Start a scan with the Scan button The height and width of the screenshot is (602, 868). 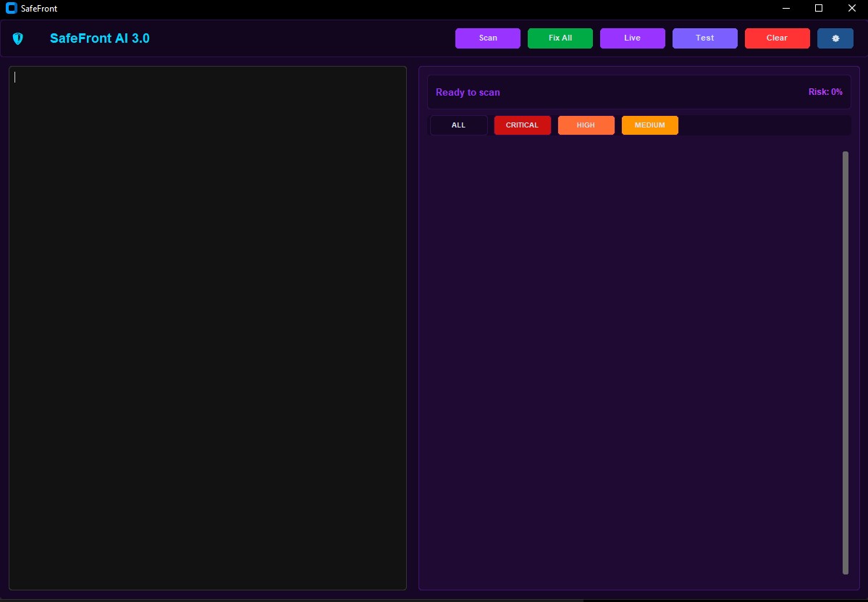click(487, 38)
